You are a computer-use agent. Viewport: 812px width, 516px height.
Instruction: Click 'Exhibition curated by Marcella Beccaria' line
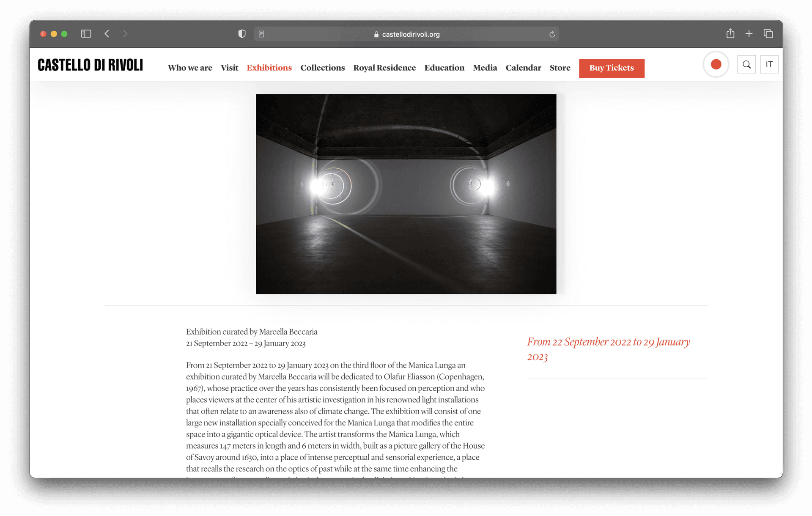point(252,332)
